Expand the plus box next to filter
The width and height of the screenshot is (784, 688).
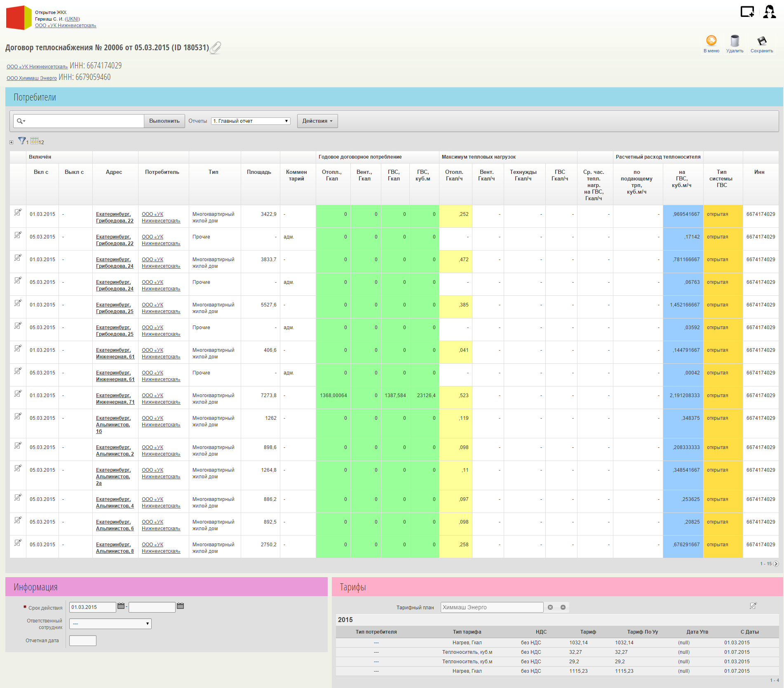point(12,143)
